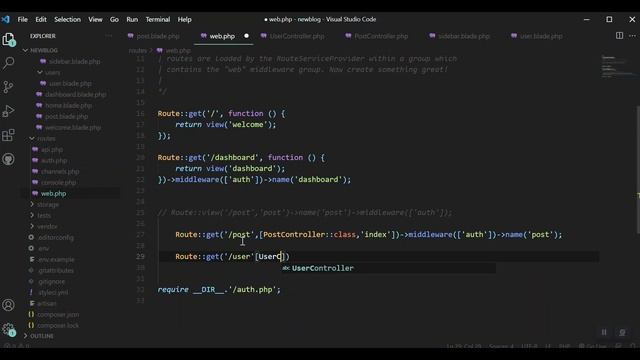Switch to the user.blade.php tab
The width and height of the screenshot is (640, 360).
tap(536, 36)
